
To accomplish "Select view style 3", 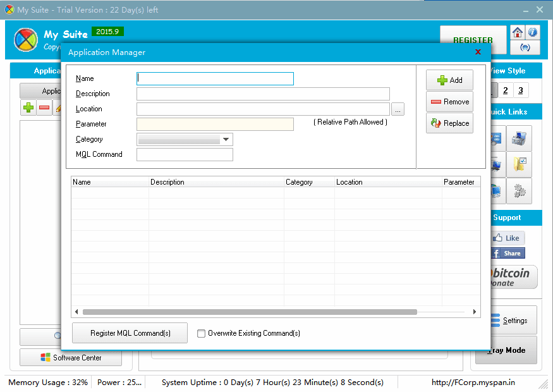I will click(520, 90).
